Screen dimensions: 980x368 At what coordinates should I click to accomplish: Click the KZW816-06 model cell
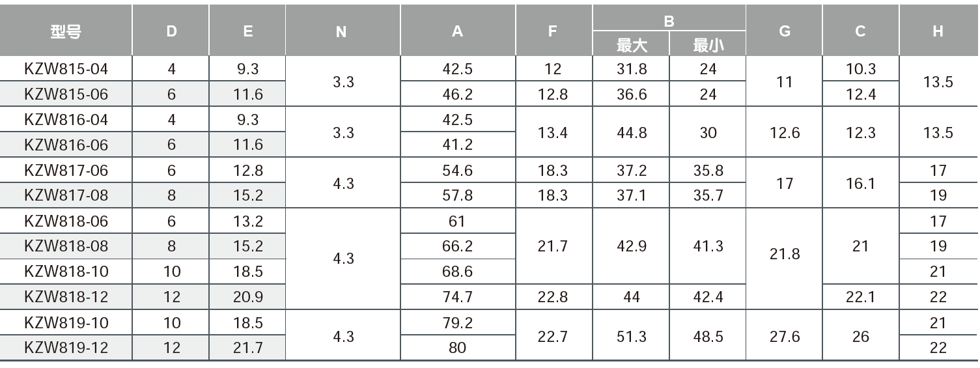(66, 145)
